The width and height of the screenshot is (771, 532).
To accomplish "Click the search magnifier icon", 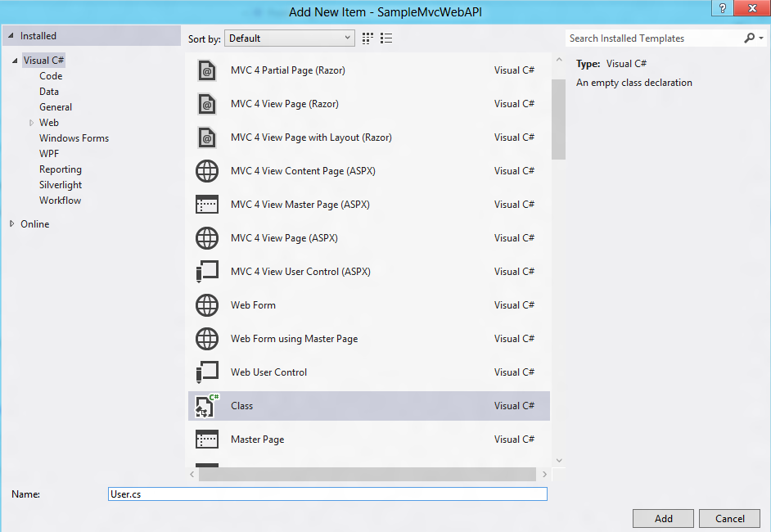I will pyautogui.click(x=749, y=38).
